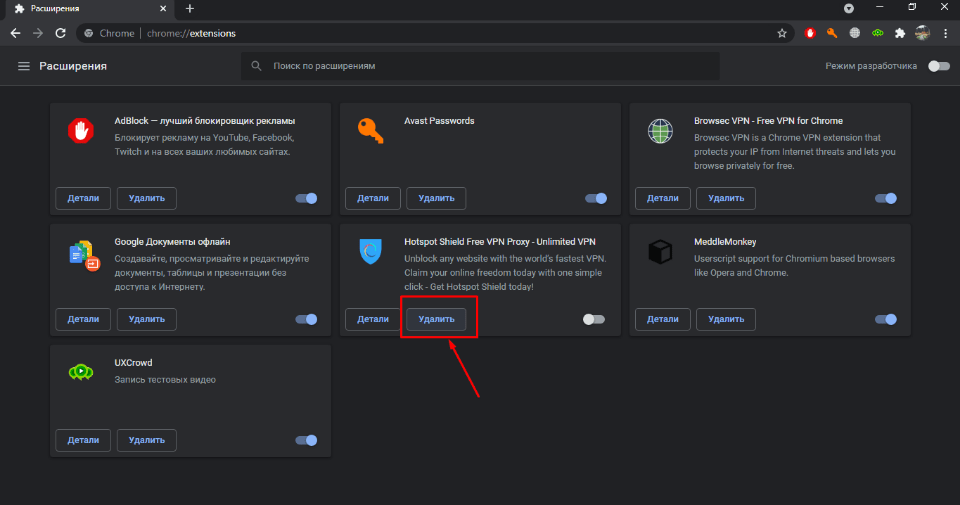Click the user profile avatar
Image resolution: width=960 pixels, height=505 pixels.
(923, 33)
